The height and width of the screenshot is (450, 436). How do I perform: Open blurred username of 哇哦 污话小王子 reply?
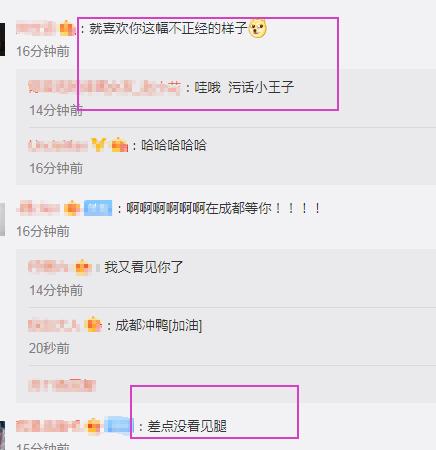tap(104, 87)
